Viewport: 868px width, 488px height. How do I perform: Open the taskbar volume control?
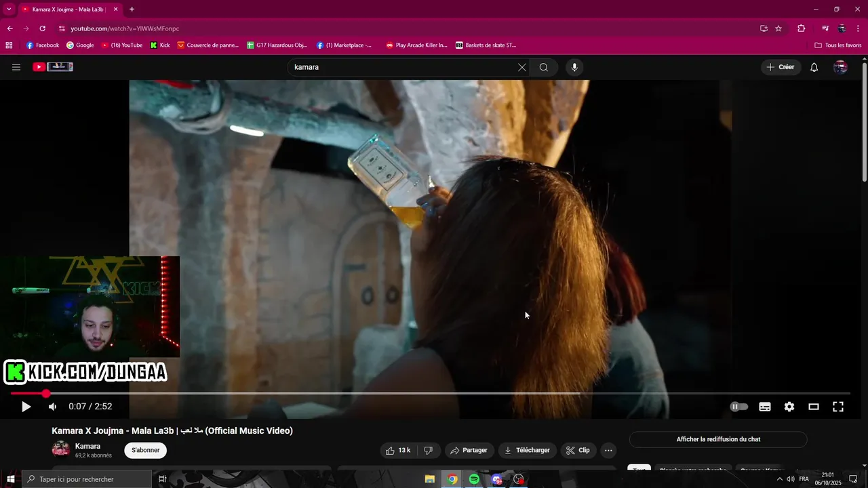[791, 479]
